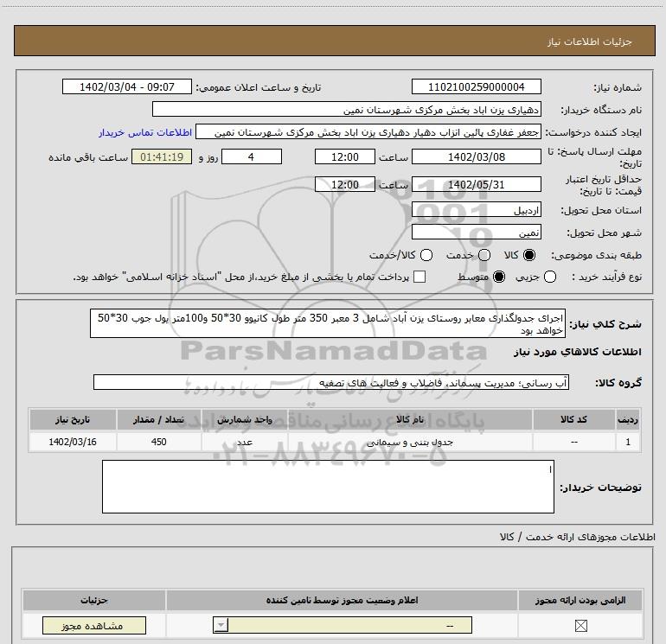
Task: Click the تعداد / مقدار column header
Action: 158,419
